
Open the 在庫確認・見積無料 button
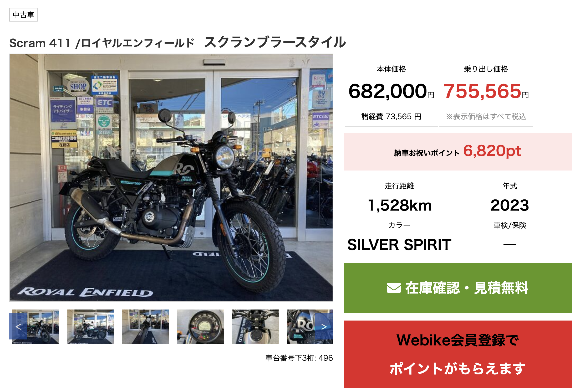pos(457,288)
